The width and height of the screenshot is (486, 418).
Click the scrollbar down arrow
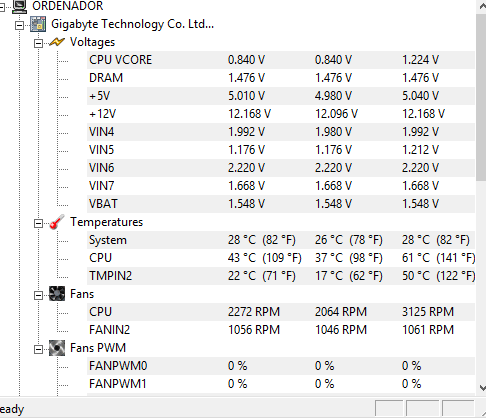click(482, 388)
